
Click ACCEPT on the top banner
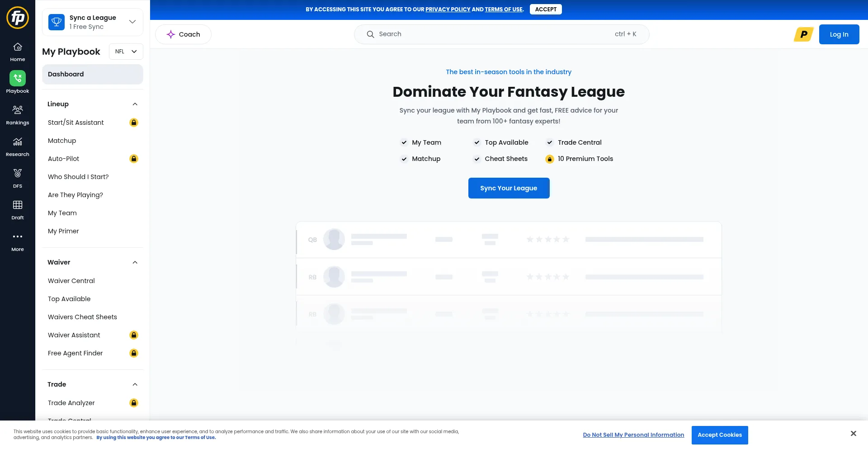point(546,9)
